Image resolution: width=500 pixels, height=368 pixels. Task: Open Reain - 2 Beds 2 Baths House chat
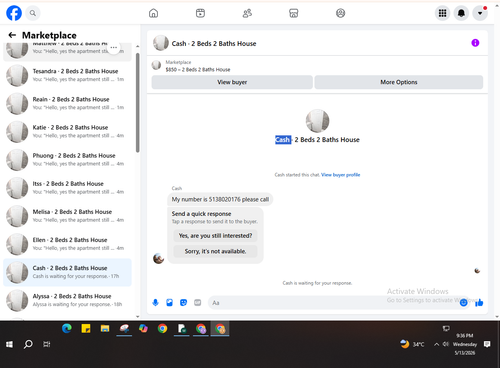pos(67,103)
